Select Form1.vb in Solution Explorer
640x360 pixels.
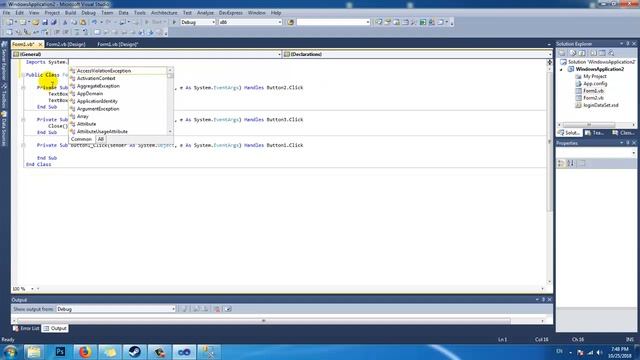593,91
